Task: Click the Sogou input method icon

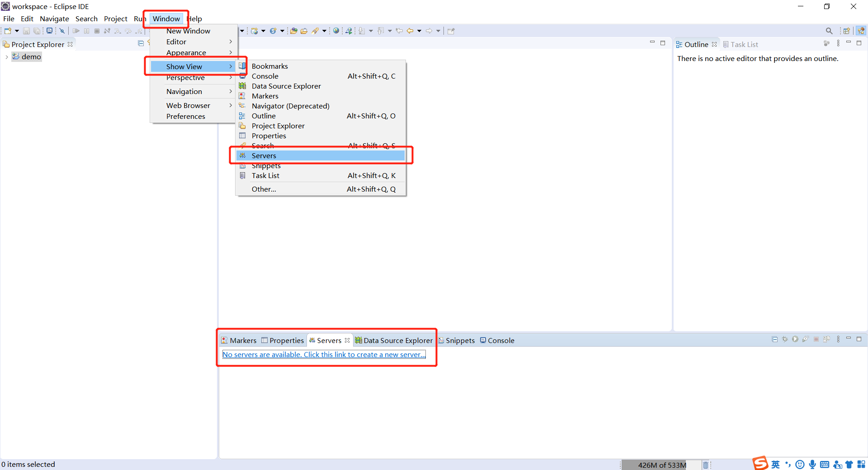Action: click(x=760, y=463)
